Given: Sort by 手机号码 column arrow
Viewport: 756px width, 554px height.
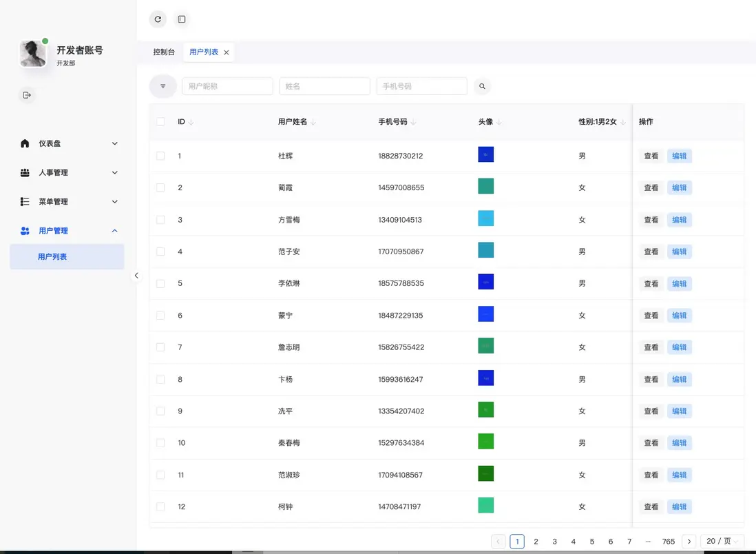Looking at the screenshot, I should [x=413, y=122].
